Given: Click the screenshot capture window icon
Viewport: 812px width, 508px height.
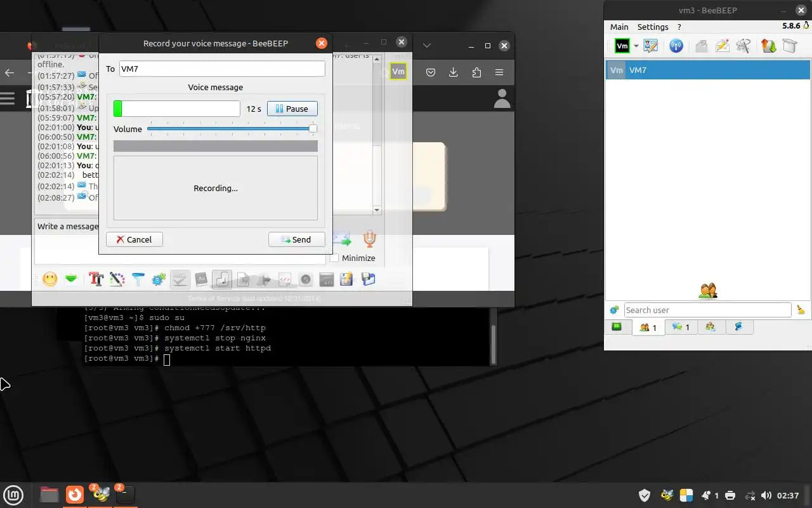Looking at the screenshot, I should tap(326, 279).
